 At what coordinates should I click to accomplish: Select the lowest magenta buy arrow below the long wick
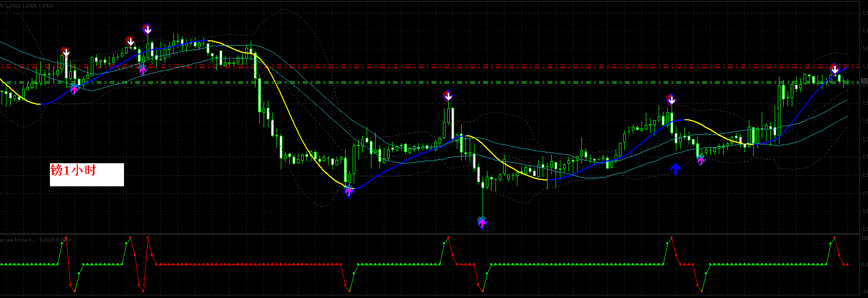click(482, 222)
